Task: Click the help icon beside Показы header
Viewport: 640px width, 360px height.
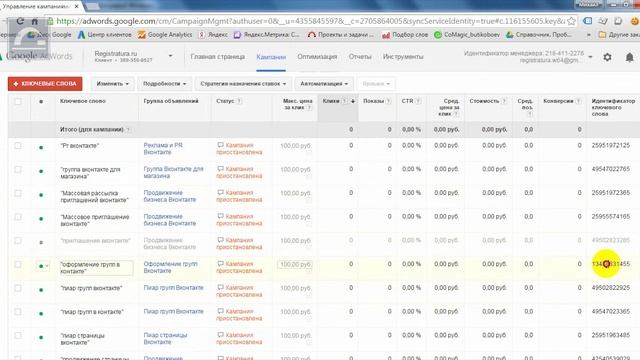Action: pyautogui.click(x=389, y=101)
